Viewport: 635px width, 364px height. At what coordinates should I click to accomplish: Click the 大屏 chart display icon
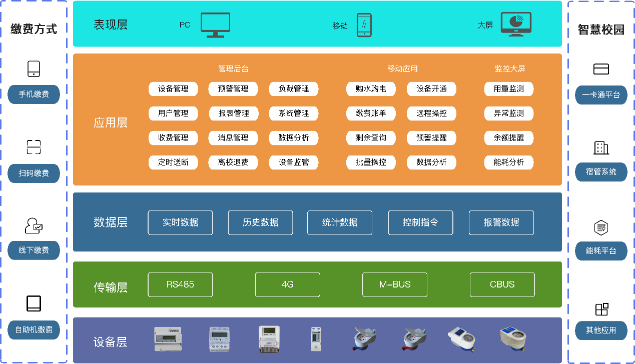click(x=515, y=25)
